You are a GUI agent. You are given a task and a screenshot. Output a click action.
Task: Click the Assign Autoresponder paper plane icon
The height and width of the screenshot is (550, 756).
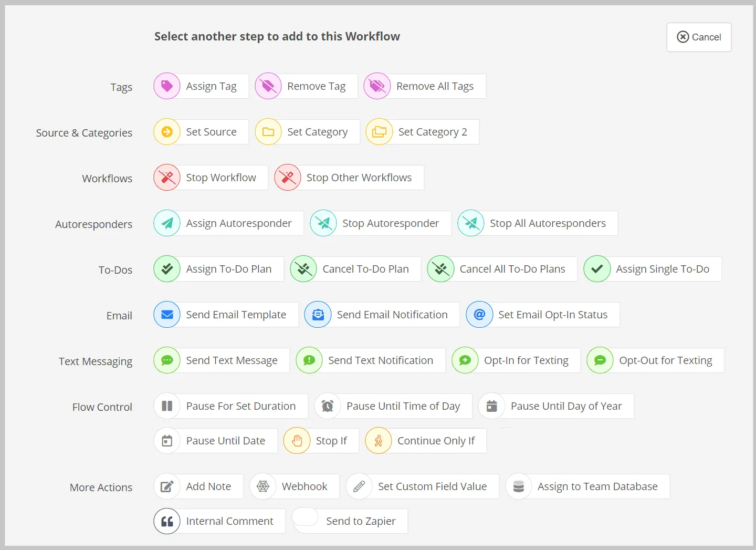[x=167, y=223]
